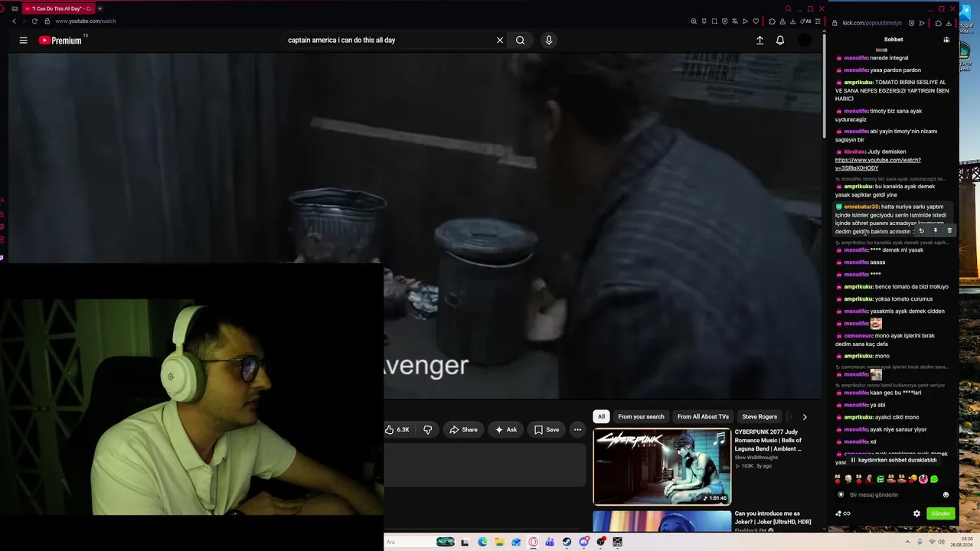Send the chat message with Gönder
The width and height of the screenshot is (980, 551).
940,514
